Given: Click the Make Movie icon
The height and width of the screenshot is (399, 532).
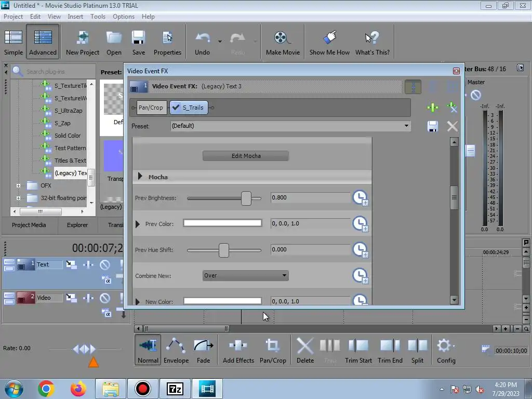Looking at the screenshot, I should pyautogui.click(x=283, y=42).
